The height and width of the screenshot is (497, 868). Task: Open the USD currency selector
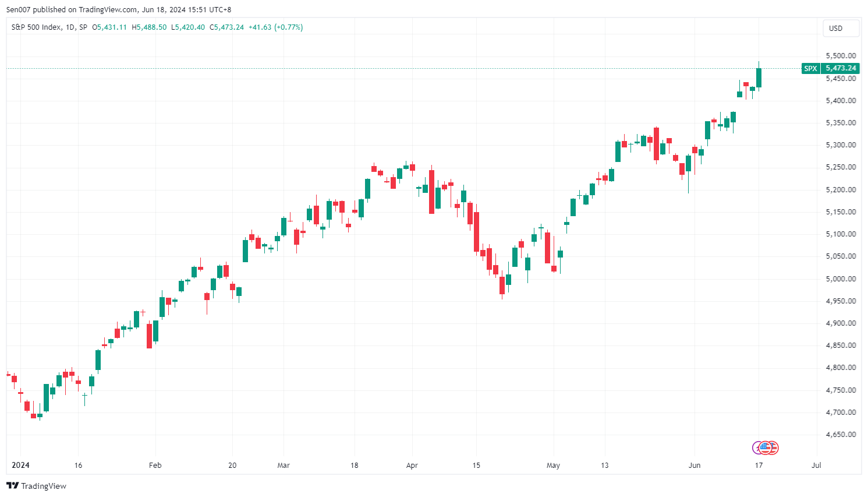click(x=841, y=28)
